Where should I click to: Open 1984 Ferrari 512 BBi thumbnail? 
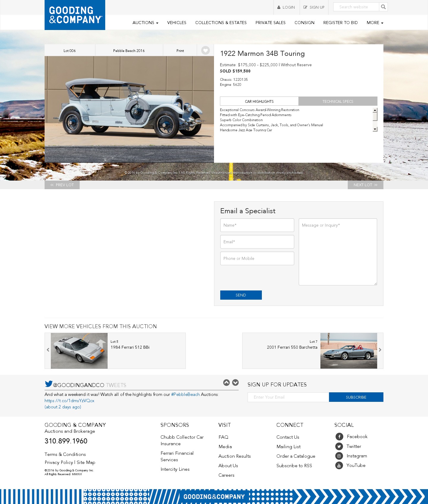point(79,351)
